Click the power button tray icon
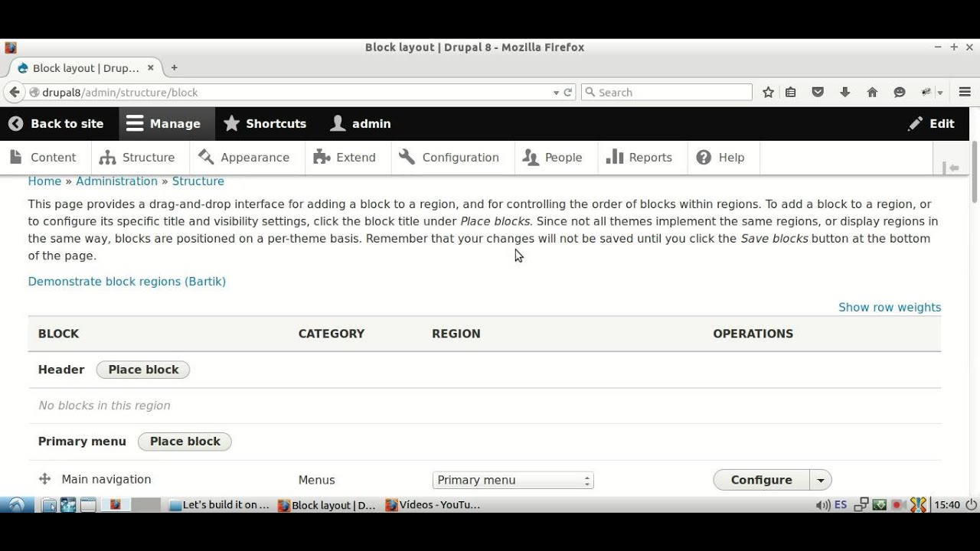The image size is (980, 551). click(971, 505)
